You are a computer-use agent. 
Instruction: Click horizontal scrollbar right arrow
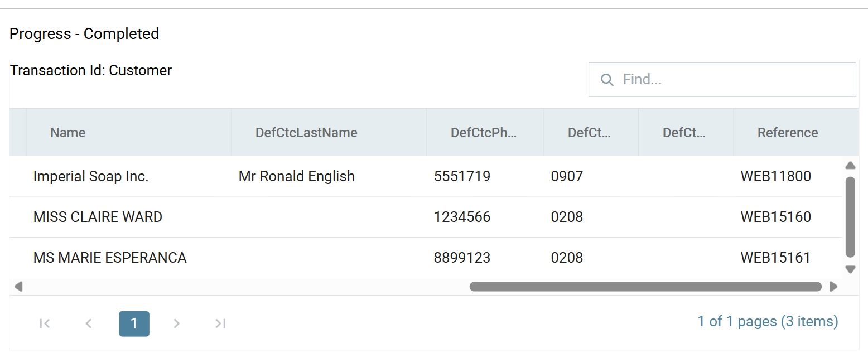833,287
